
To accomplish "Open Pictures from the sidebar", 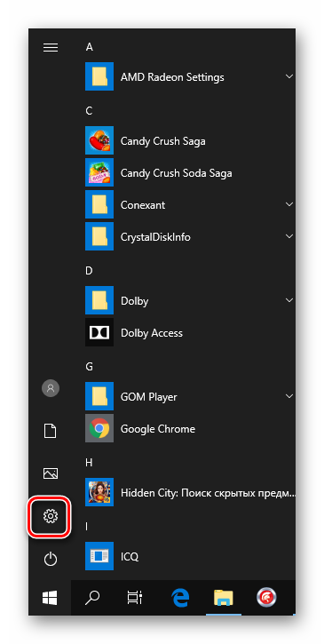I will coord(51,473).
